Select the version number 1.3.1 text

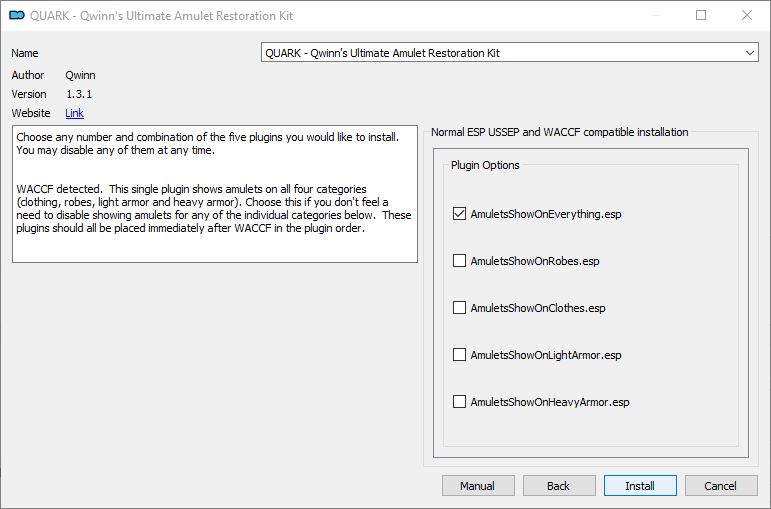[79, 94]
